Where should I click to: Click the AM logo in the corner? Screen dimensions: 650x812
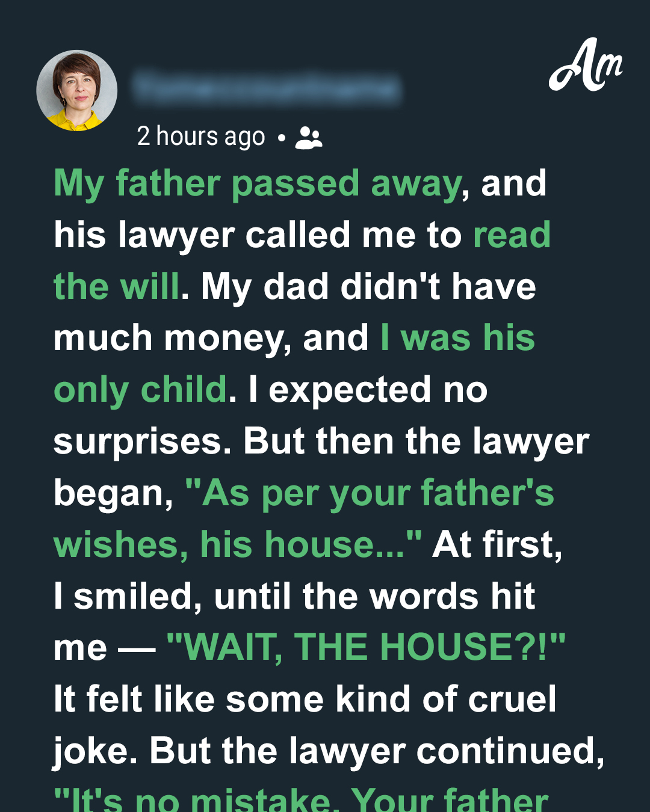(584, 66)
